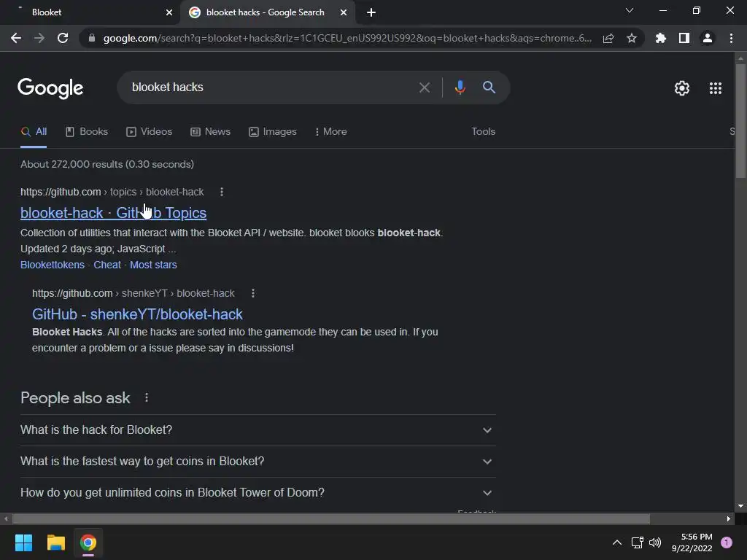Viewport: 747px width, 560px height.
Task: Open the Windows Start menu
Action: 23,542
